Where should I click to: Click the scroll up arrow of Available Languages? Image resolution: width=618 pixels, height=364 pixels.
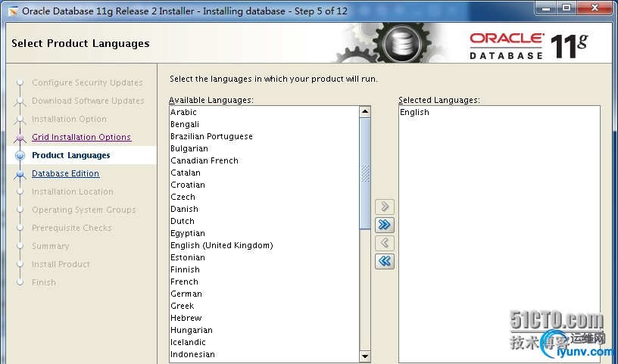pos(365,112)
